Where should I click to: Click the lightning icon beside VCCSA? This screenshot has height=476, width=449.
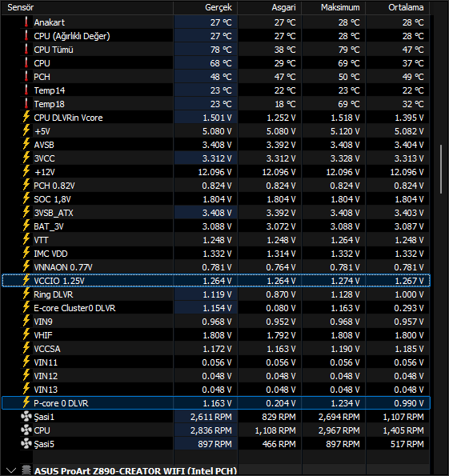pyautogui.click(x=26, y=348)
